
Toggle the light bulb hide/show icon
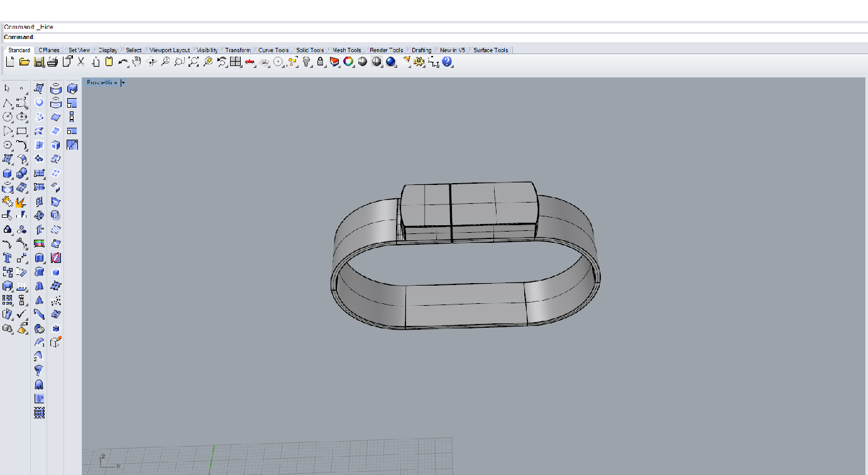click(306, 62)
